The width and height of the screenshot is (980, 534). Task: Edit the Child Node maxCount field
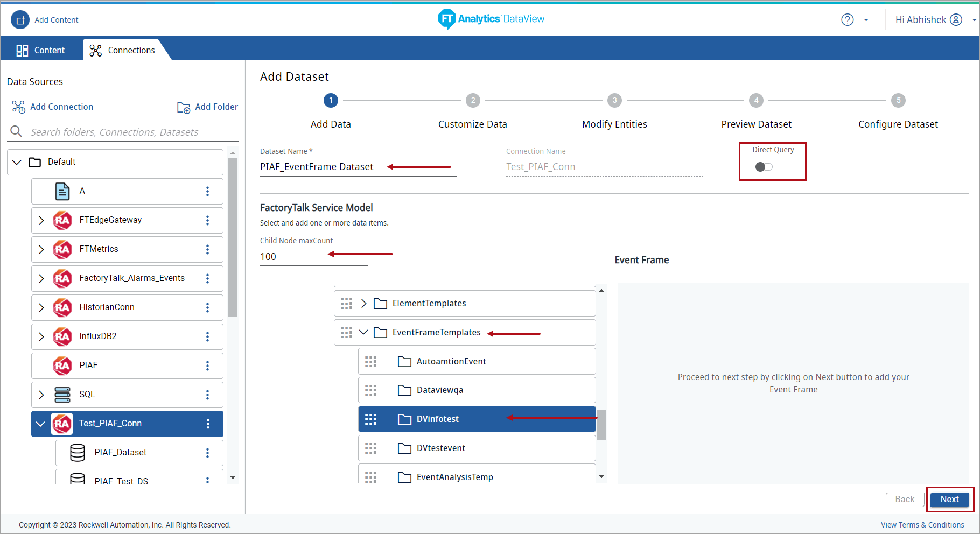pos(313,257)
